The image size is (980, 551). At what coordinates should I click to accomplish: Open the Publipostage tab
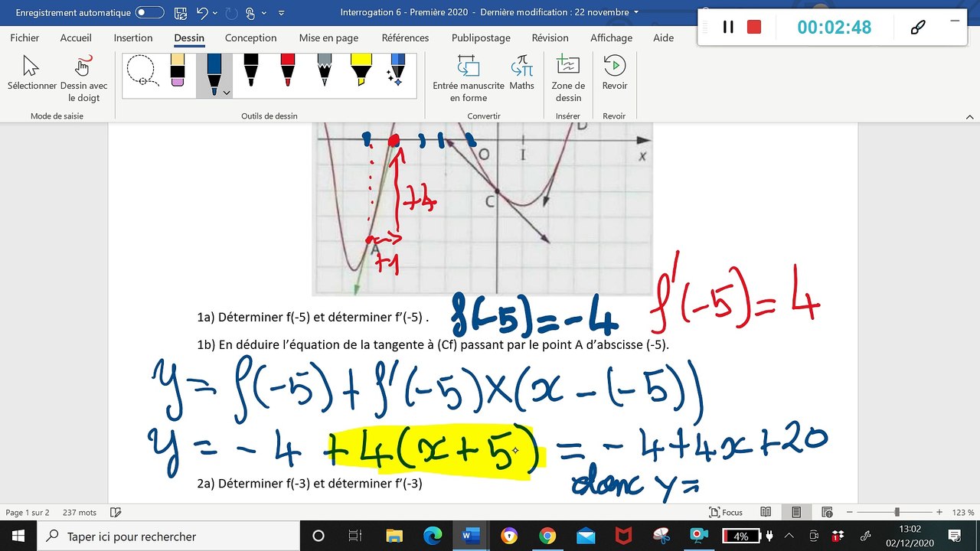tap(482, 37)
